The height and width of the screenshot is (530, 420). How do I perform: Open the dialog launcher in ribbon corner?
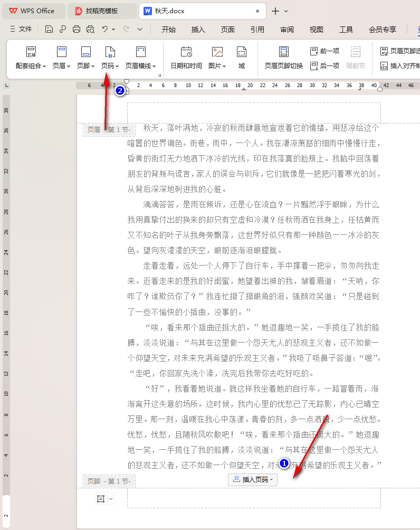[159, 75]
